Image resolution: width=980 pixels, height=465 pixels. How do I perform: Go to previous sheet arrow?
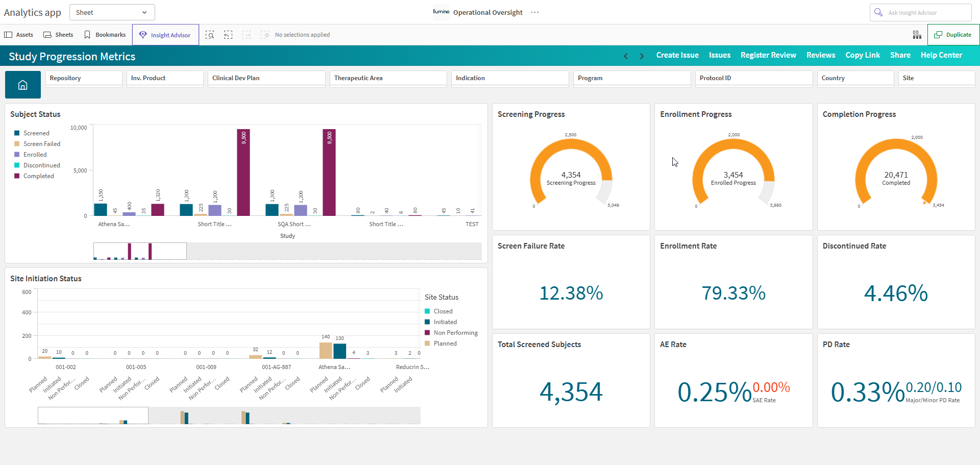pos(626,56)
